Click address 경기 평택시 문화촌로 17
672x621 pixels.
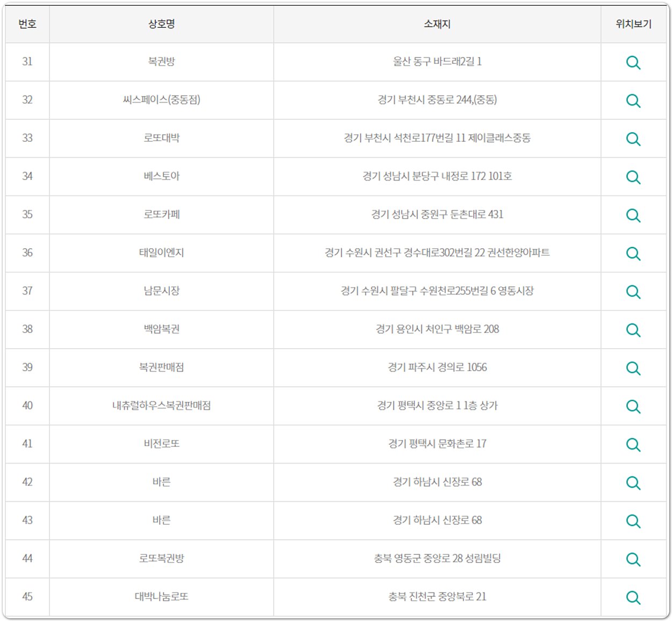tap(437, 443)
